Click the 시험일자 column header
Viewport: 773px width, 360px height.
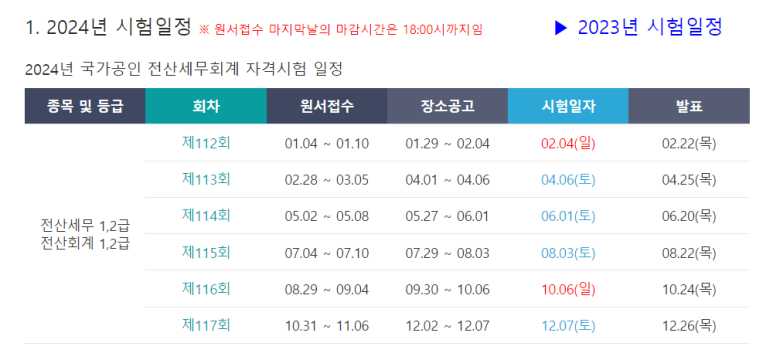point(568,106)
